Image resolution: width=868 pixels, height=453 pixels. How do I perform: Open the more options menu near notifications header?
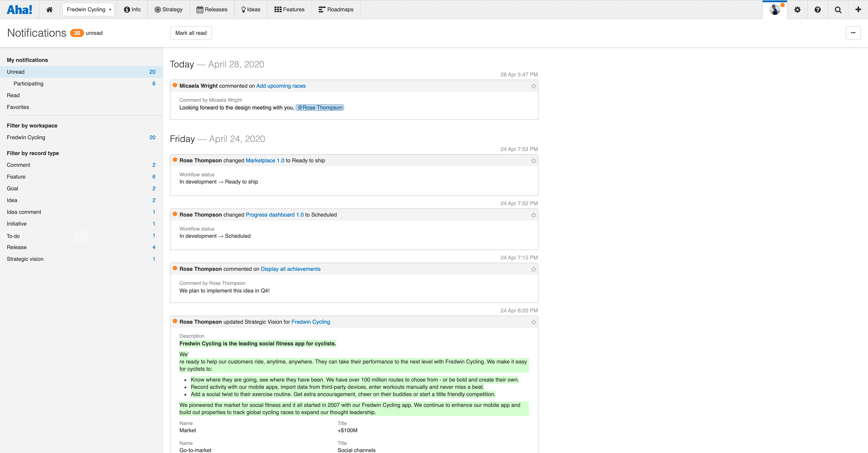[x=853, y=33]
